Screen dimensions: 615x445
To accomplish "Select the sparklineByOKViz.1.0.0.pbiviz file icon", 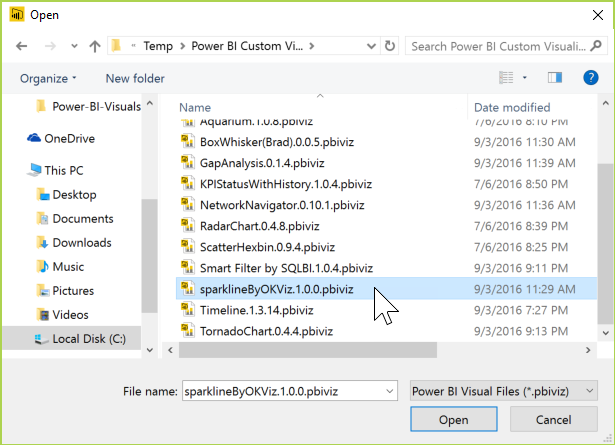I will (187, 289).
